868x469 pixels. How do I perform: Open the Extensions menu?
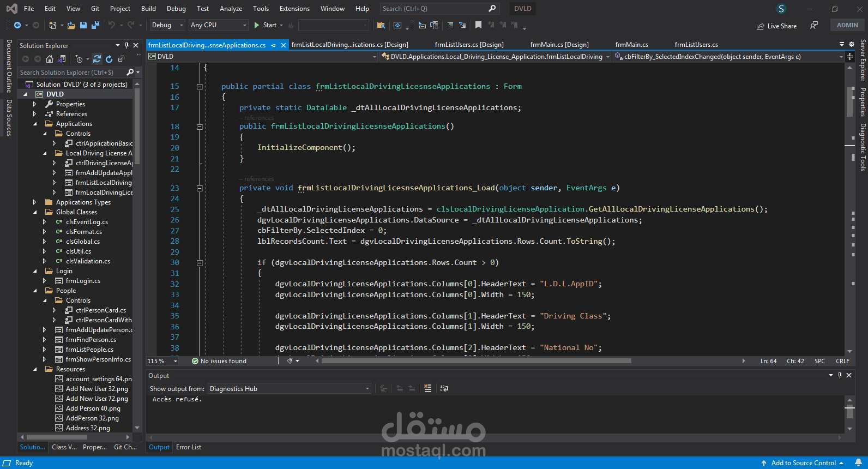click(294, 9)
